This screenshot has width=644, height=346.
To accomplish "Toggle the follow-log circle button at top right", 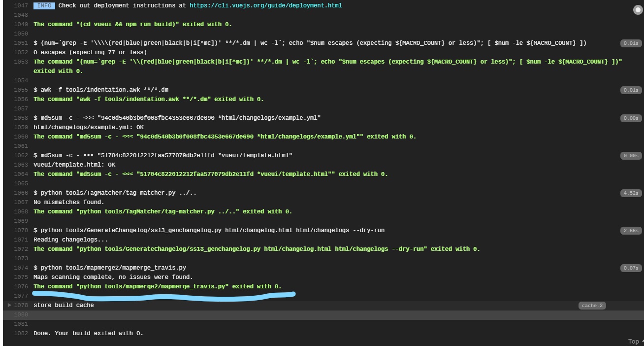I will click(x=638, y=10).
